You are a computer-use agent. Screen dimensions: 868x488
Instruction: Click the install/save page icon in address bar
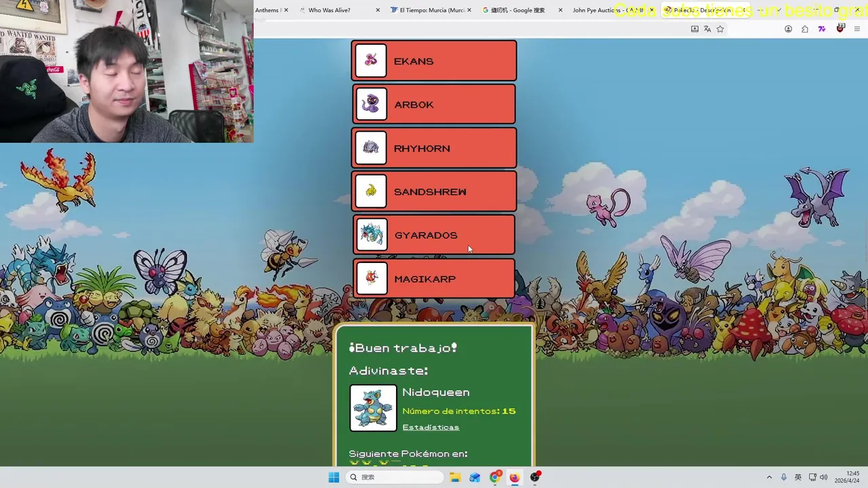click(x=694, y=29)
